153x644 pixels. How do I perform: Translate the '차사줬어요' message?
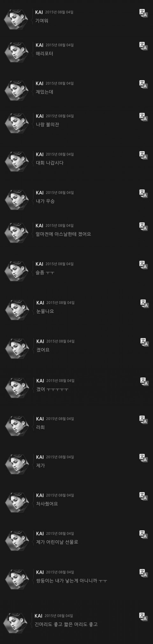[x=143, y=496]
